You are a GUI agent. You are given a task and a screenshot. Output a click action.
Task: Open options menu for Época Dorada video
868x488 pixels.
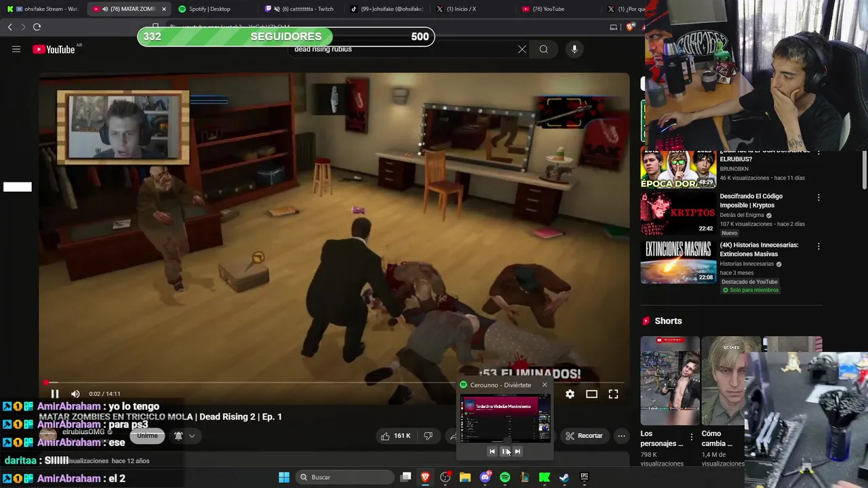pyautogui.click(x=818, y=152)
